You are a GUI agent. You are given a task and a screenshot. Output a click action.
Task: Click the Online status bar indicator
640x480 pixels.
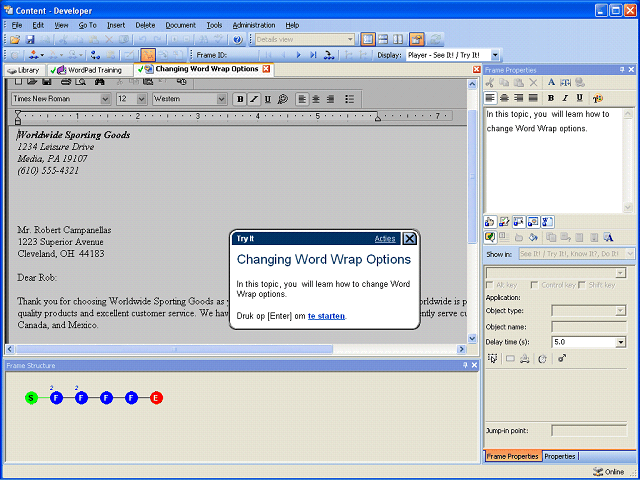click(x=608, y=472)
